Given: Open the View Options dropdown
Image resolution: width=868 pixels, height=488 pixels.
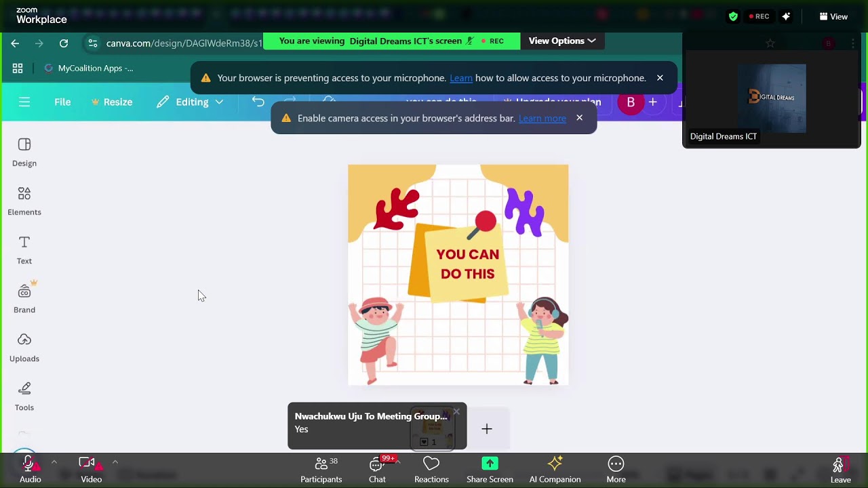Looking at the screenshot, I should [x=561, y=41].
